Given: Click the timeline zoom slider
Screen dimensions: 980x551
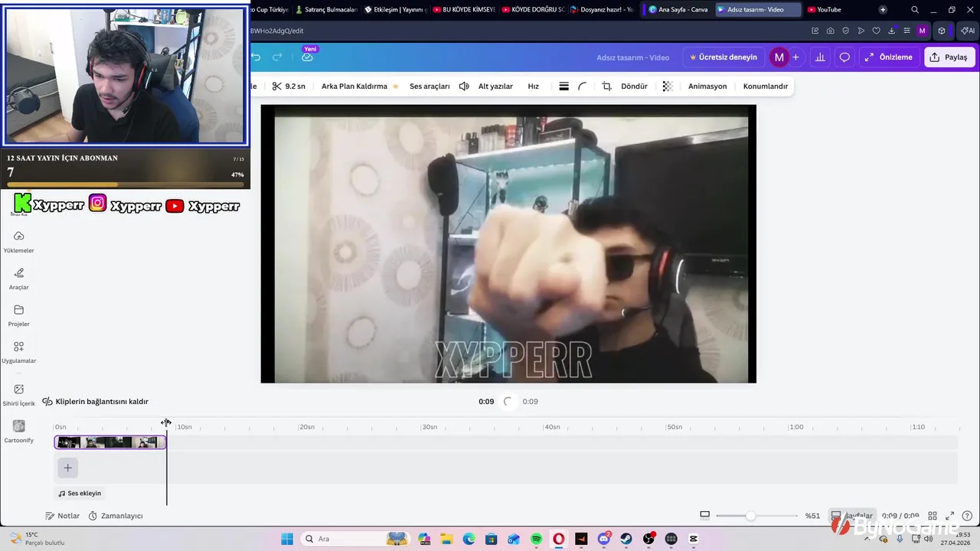Looking at the screenshot, I should pyautogui.click(x=750, y=516).
